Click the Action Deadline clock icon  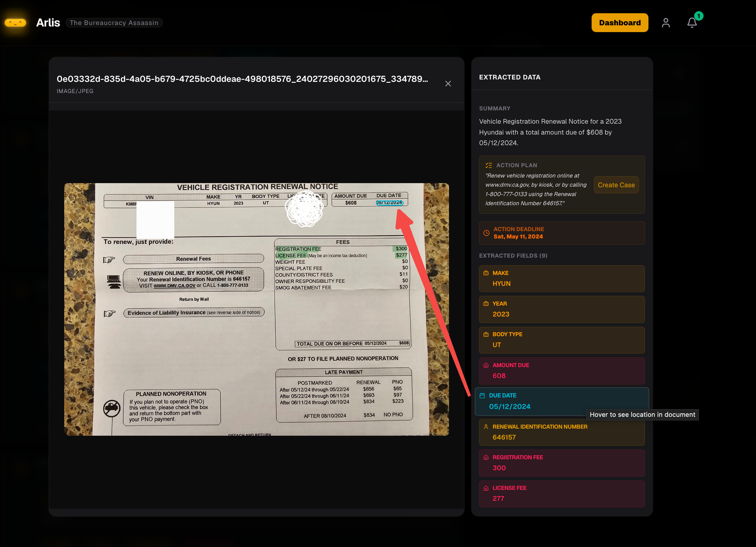tap(486, 233)
